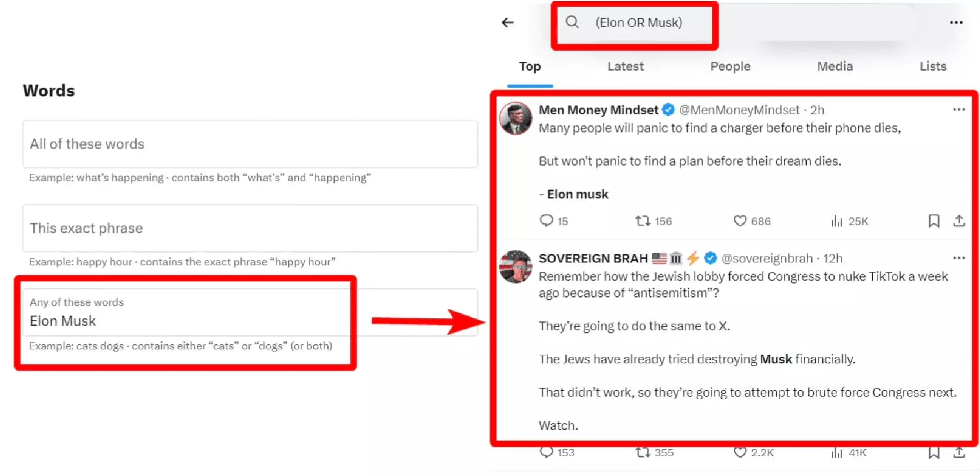This screenshot has height=476, width=980.
Task: Click the @MenMoneyMindset username link
Action: (740, 109)
